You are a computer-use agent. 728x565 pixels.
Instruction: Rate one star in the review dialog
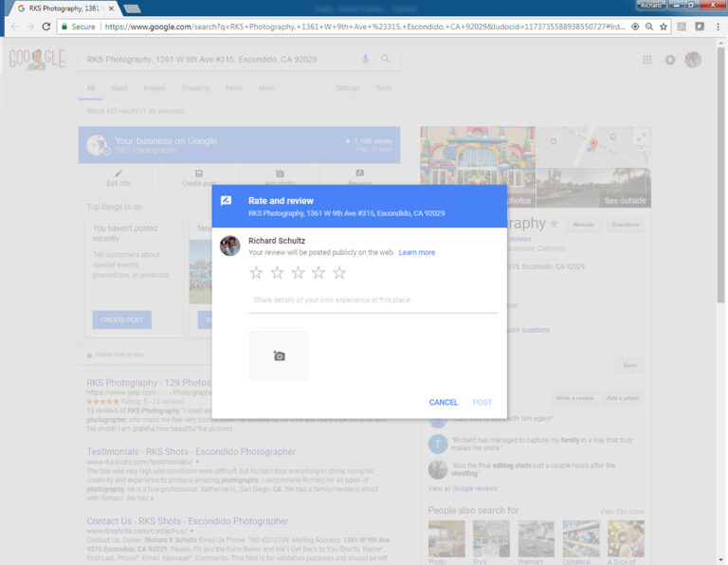coord(256,273)
